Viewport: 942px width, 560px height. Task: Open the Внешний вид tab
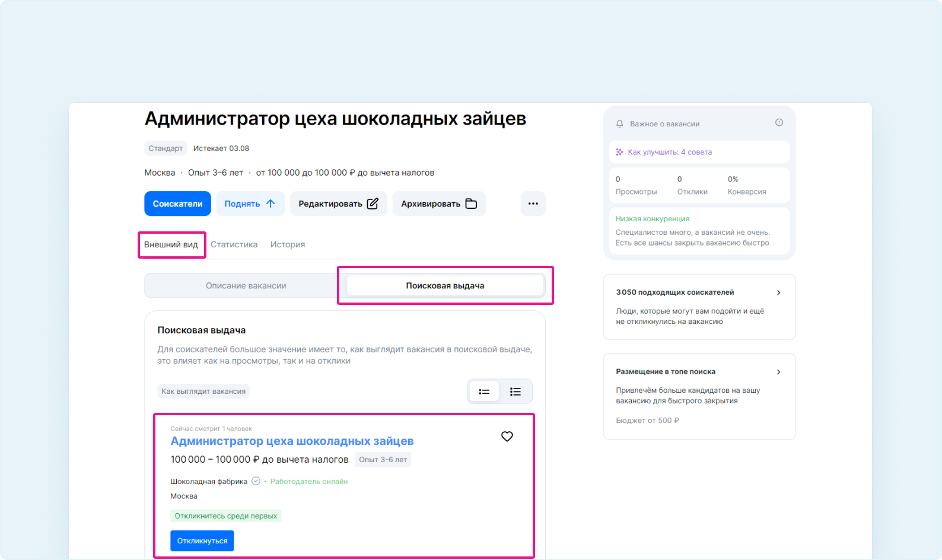[171, 244]
